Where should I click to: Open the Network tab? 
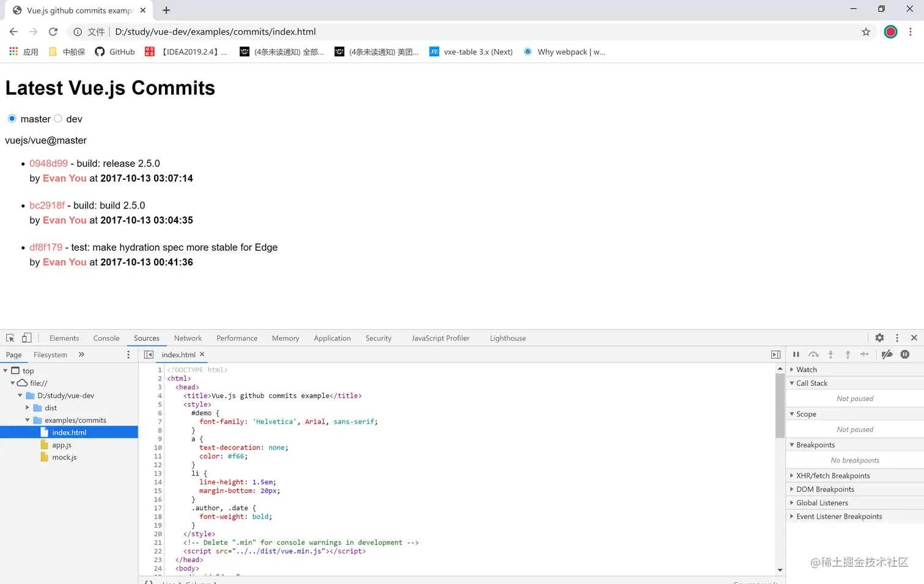(188, 338)
